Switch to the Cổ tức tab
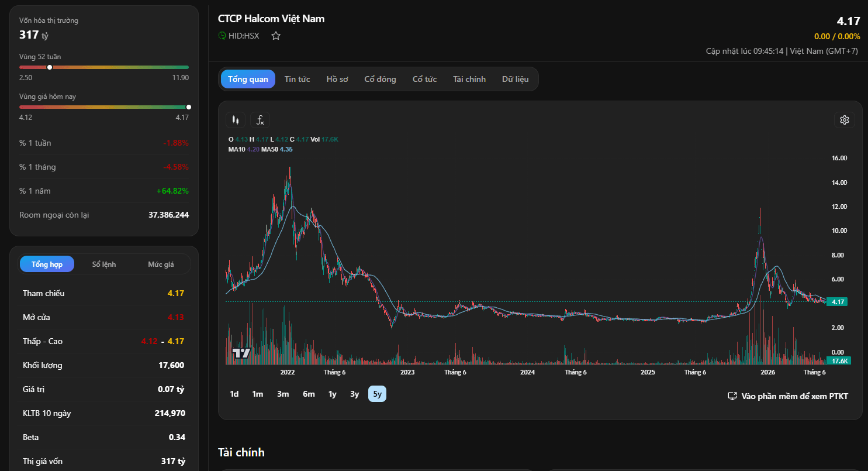 point(424,79)
